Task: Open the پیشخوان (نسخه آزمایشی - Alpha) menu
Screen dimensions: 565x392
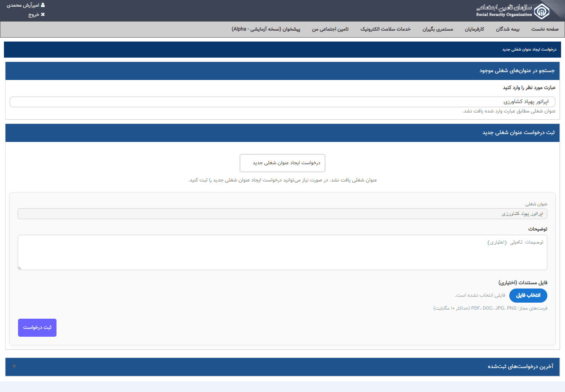Action: point(266,29)
